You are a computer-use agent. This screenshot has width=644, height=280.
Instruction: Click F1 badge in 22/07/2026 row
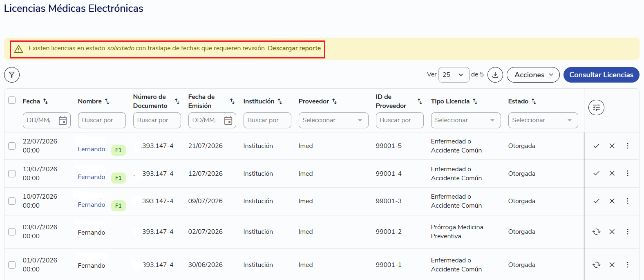[x=118, y=150]
